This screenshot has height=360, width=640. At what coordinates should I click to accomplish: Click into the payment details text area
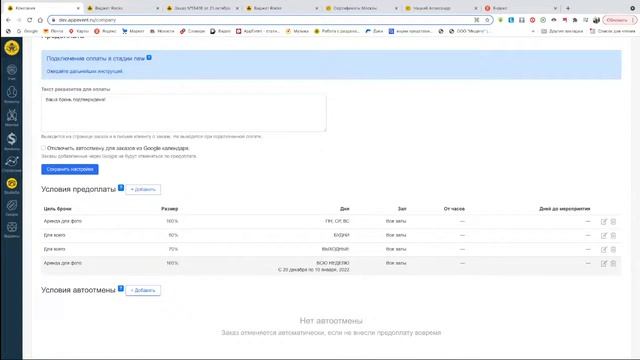[184, 113]
